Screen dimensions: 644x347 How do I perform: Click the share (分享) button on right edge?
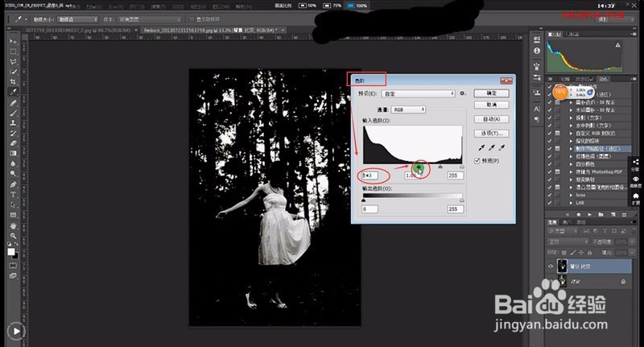point(635,165)
